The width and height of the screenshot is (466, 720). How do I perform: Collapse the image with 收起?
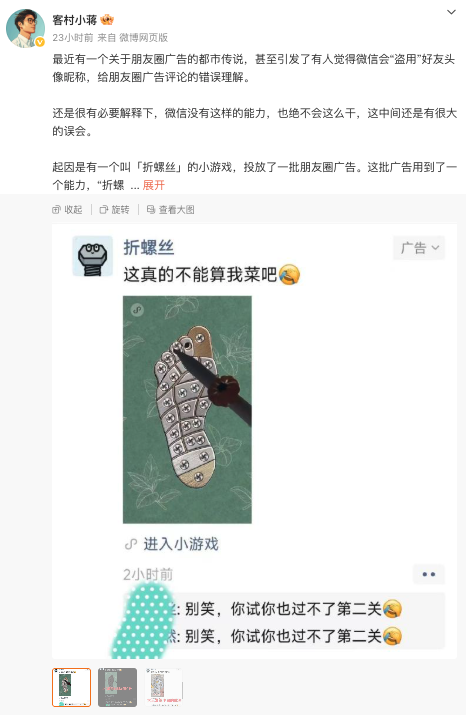[x=67, y=210]
